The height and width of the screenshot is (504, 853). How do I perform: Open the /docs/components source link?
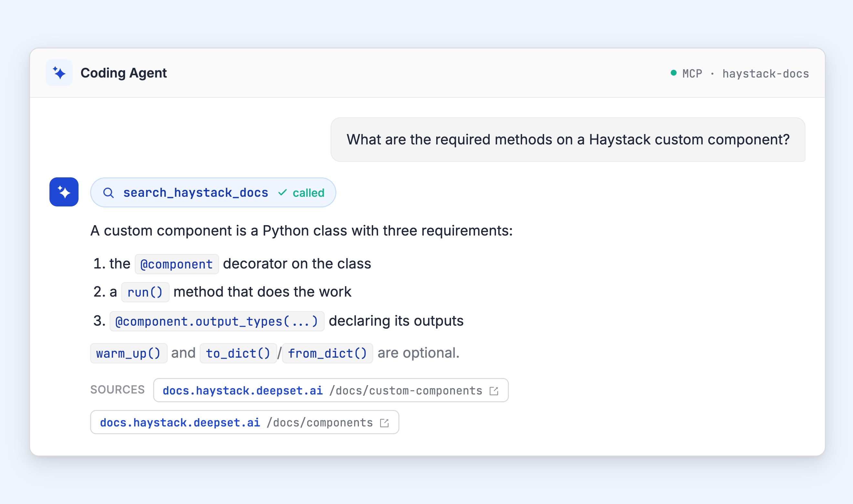coord(245,422)
